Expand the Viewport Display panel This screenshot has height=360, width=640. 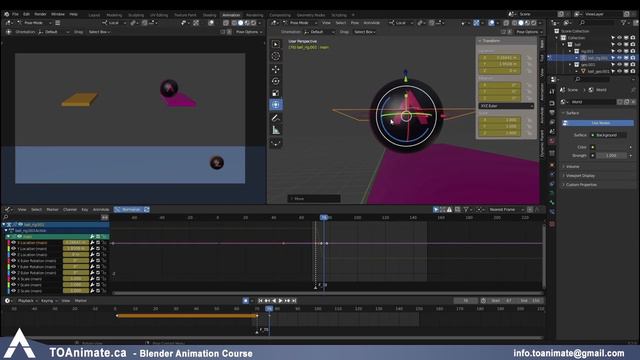580,176
